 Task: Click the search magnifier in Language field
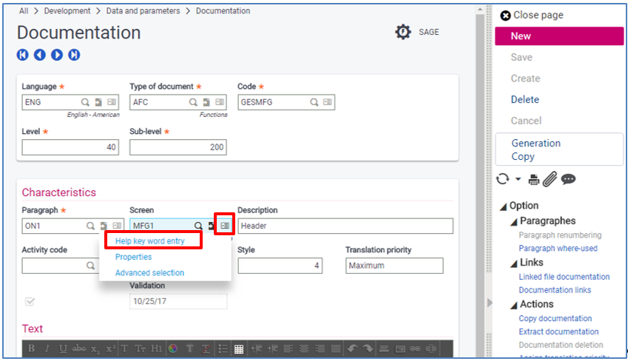point(85,102)
